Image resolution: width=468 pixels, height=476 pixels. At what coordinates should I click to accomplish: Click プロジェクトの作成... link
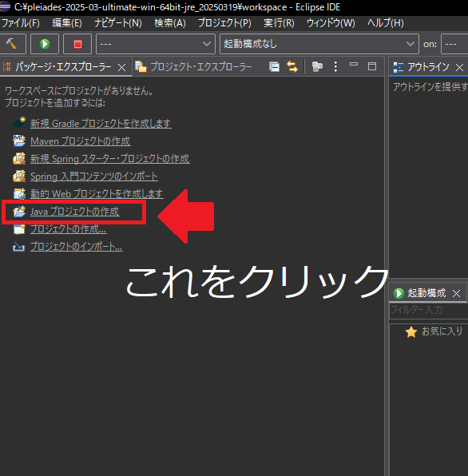coord(69,229)
